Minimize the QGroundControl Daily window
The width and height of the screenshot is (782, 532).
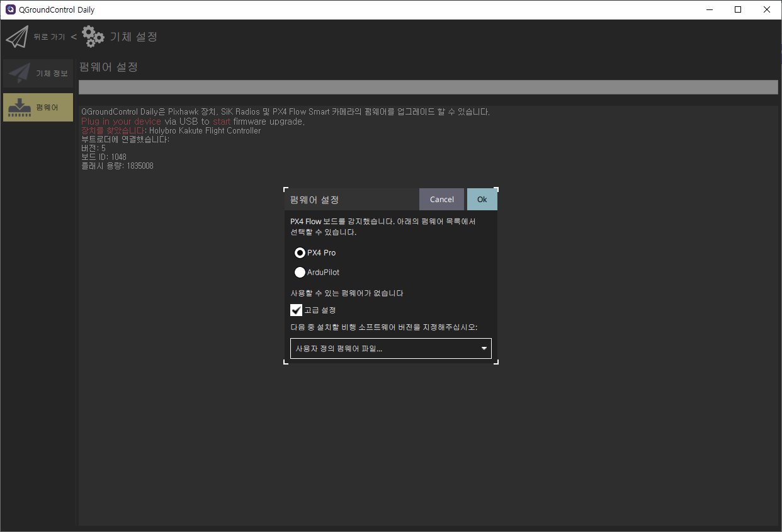click(x=709, y=9)
